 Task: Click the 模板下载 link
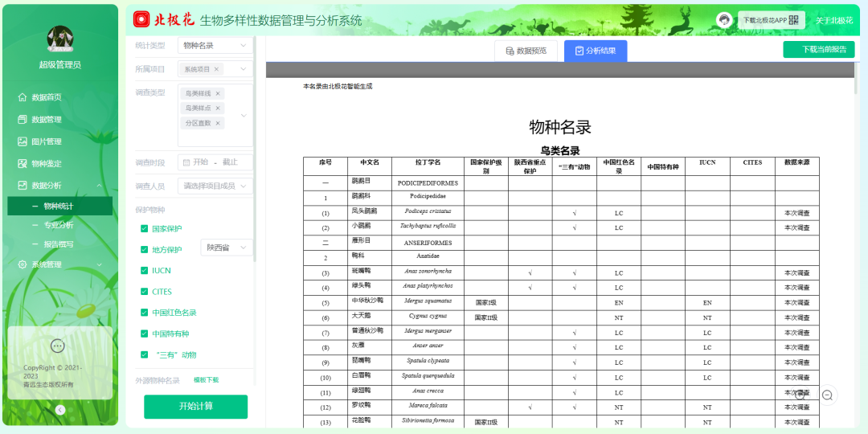pyautogui.click(x=206, y=379)
